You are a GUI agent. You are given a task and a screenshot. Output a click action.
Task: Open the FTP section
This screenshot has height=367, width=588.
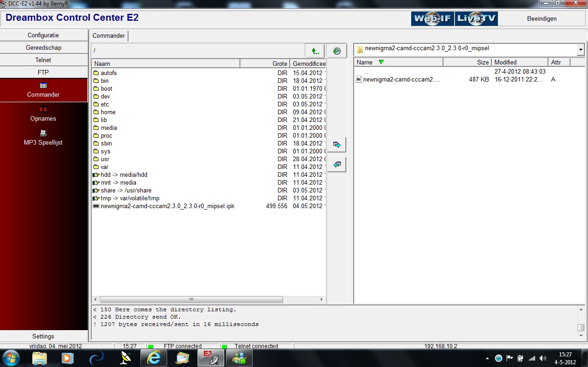(x=43, y=73)
